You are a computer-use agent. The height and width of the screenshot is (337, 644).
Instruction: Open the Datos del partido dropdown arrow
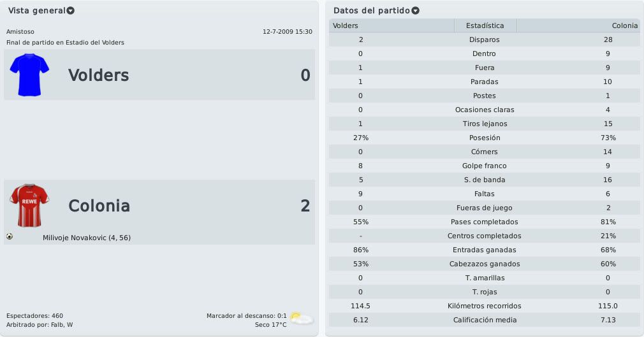click(x=415, y=11)
